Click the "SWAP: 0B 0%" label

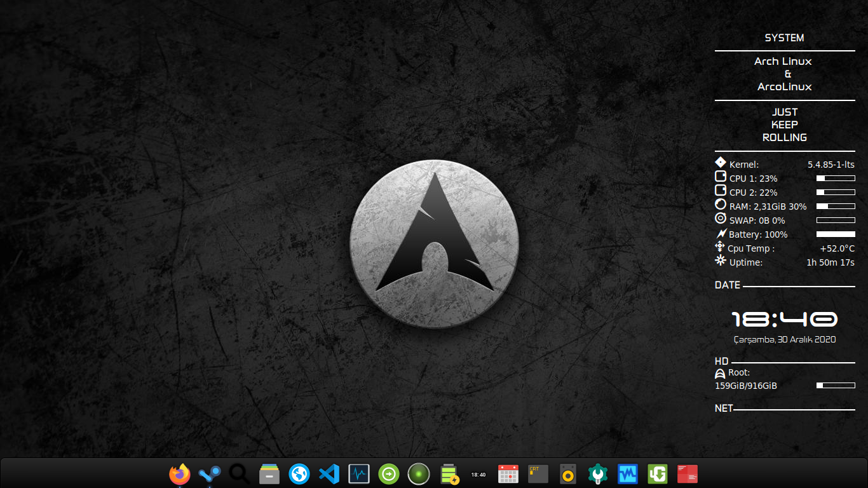click(757, 220)
